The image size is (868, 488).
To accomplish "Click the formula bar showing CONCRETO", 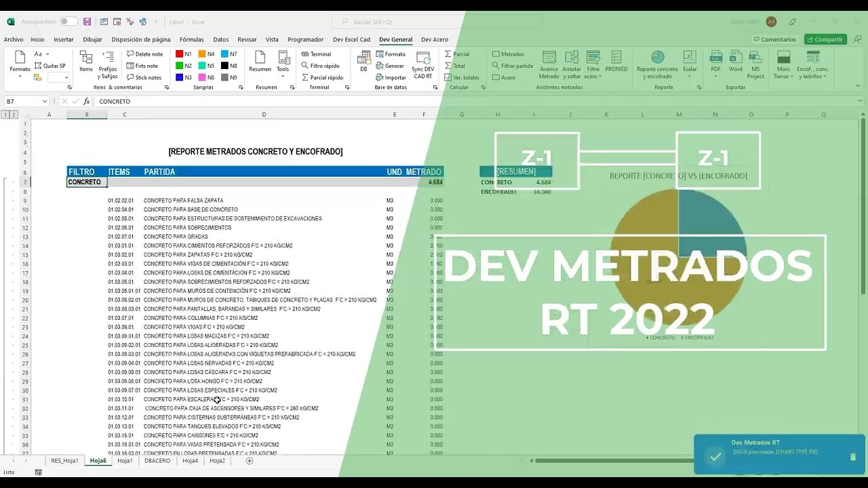I will click(x=475, y=101).
